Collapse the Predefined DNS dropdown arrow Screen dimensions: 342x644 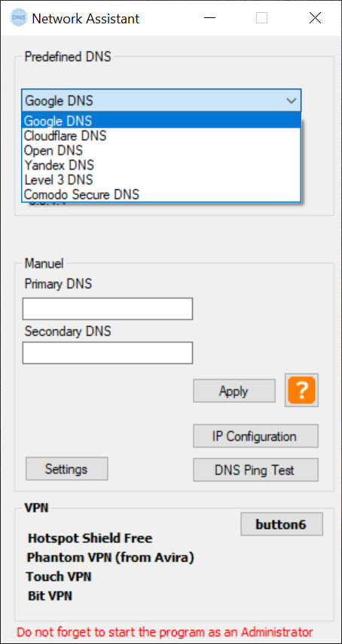tap(292, 101)
